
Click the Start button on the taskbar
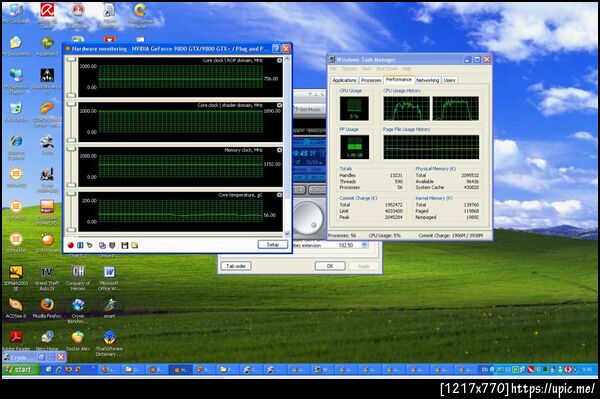pyautogui.click(x=21, y=369)
